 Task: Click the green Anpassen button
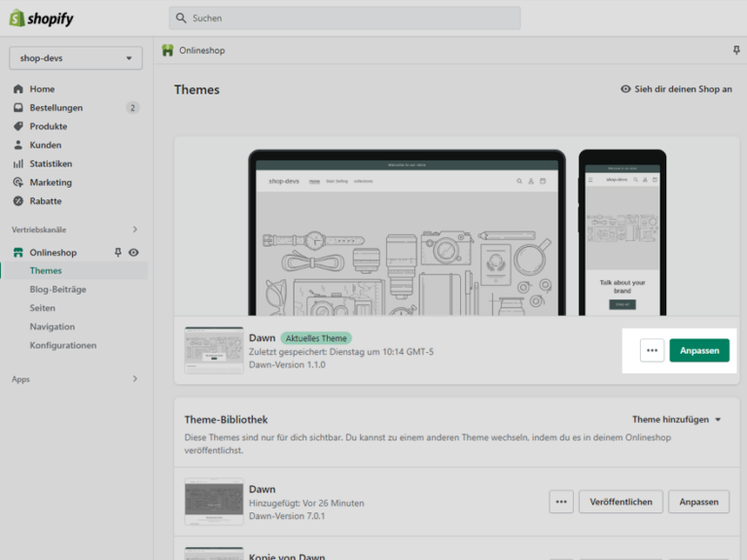[699, 350]
